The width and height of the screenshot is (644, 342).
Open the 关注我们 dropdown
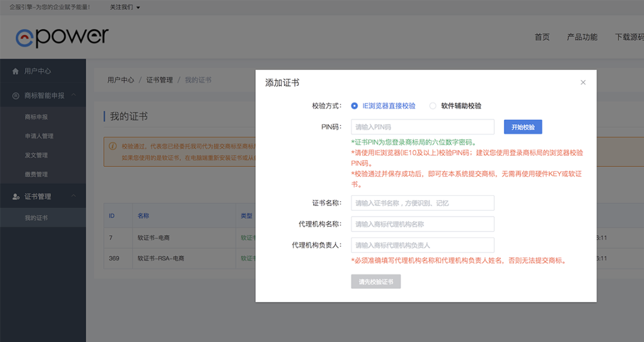click(x=125, y=7)
